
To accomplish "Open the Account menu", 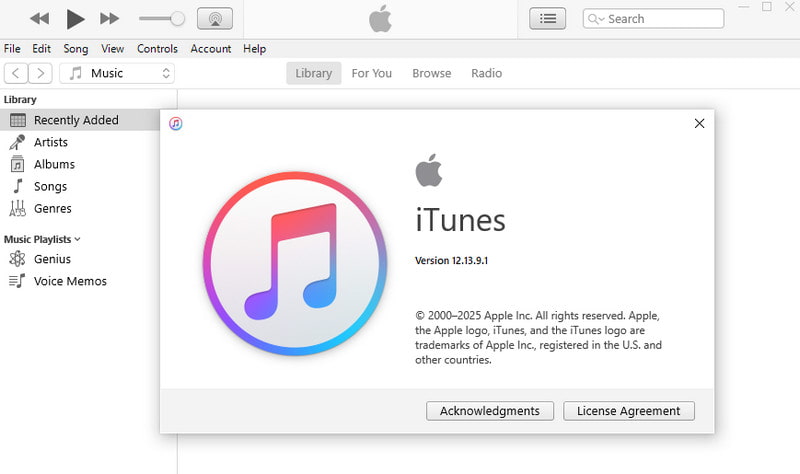I will (211, 48).
